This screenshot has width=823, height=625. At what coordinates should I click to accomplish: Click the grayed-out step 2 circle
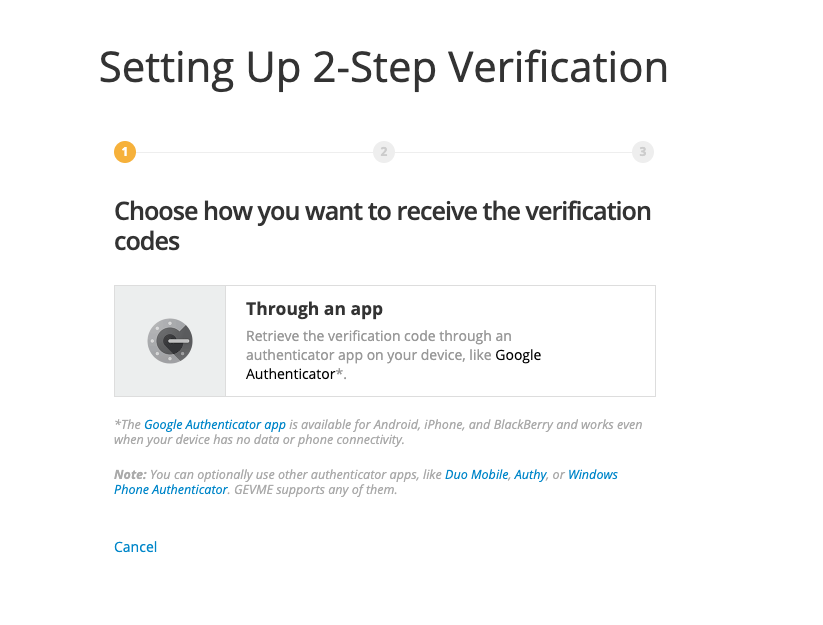click(x=384, y=152)
